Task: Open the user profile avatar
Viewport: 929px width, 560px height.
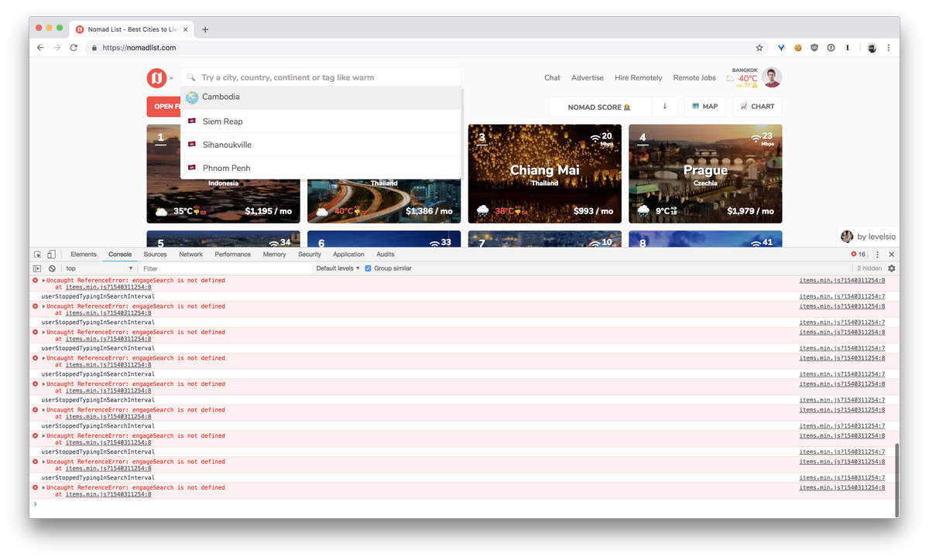Action: 772,77
